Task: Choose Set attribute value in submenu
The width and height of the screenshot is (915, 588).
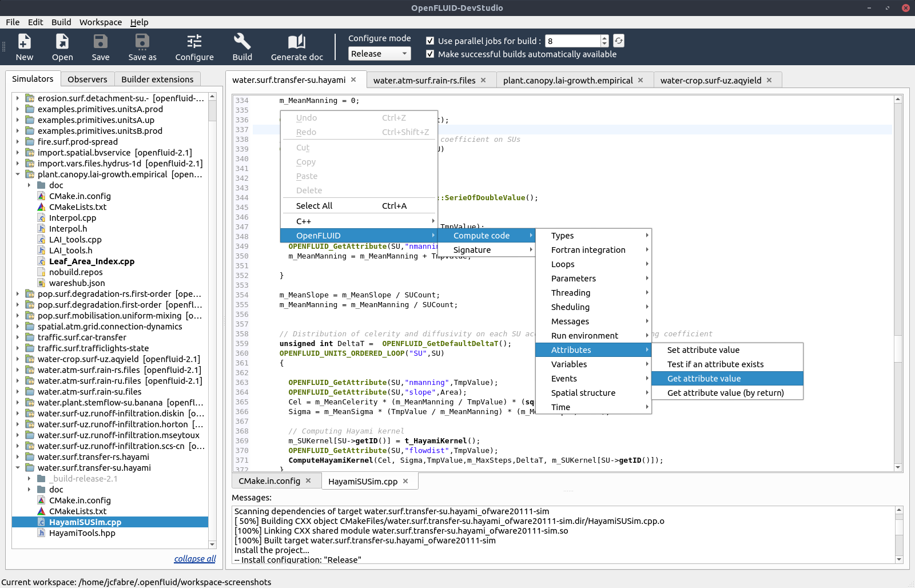Action: pyautogui.click(x=727, y=350)
